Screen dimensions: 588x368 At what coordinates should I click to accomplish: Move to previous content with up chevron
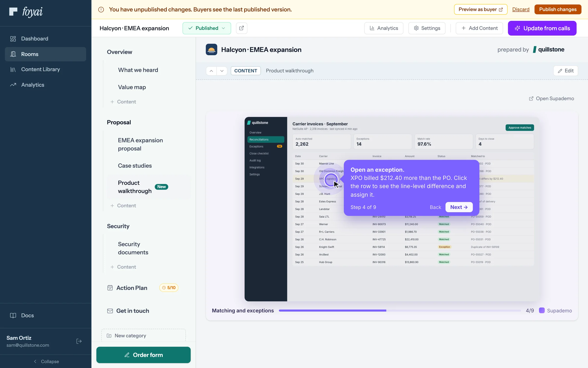coord(211,71)
